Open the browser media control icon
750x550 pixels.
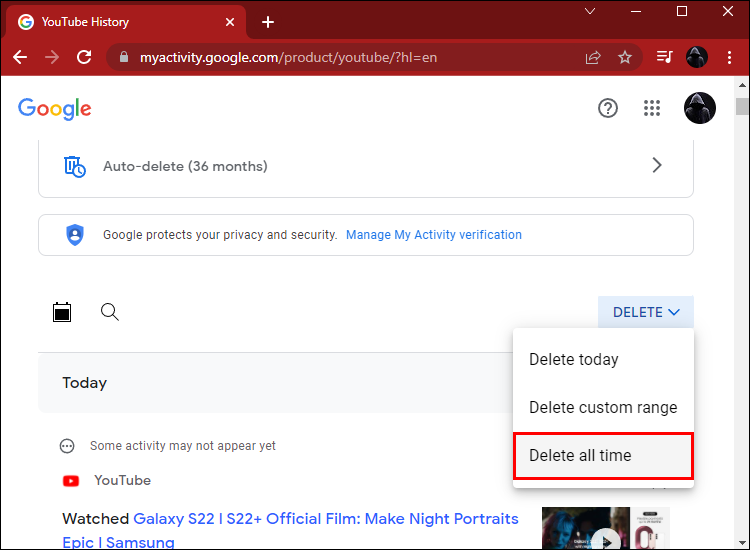tap(665, 57)
